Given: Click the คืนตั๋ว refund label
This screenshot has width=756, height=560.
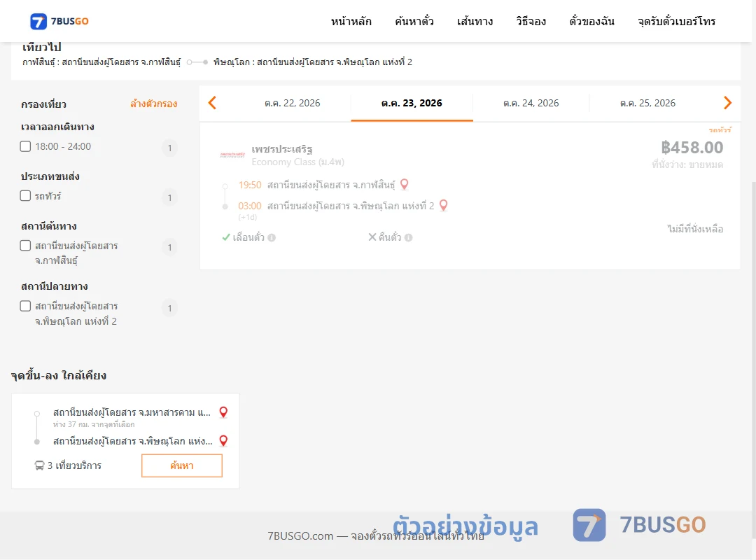Looking at the screenshot, I should click(390, 237).
